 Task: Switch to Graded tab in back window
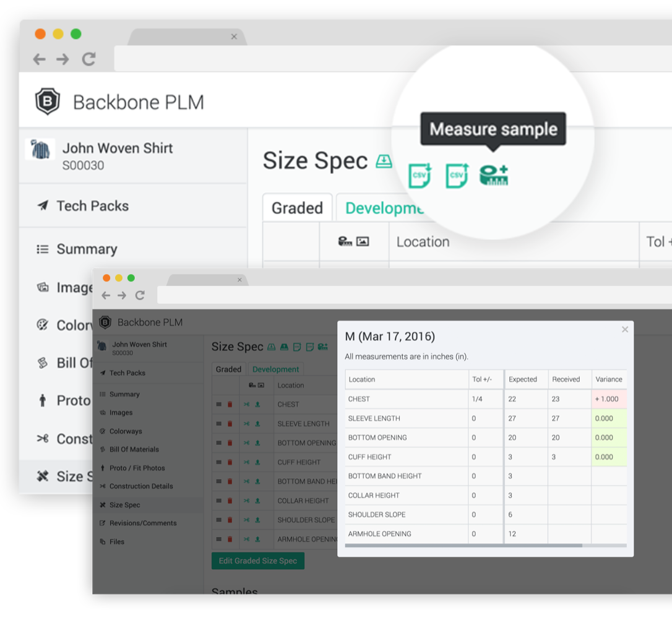[x=297, y=208]
